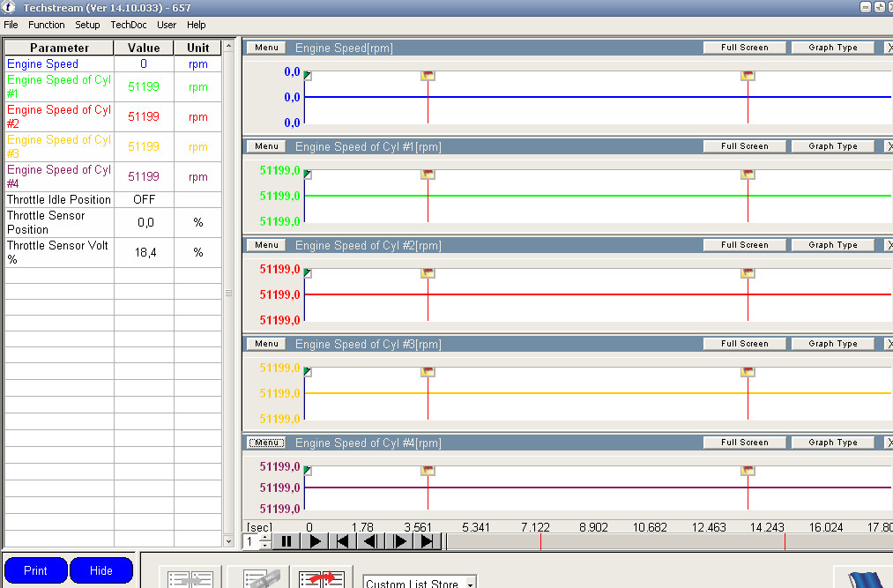Skip to end of the recording

pyautogui.click(x=428, y=541)
